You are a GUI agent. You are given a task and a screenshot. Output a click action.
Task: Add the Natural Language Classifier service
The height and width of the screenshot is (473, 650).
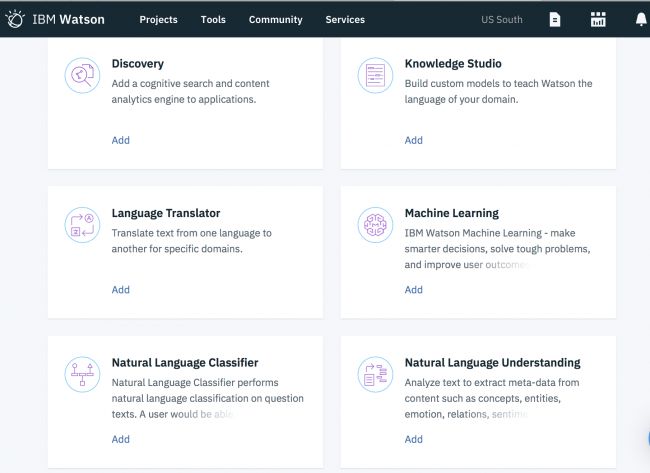click(x=121, y=439)
